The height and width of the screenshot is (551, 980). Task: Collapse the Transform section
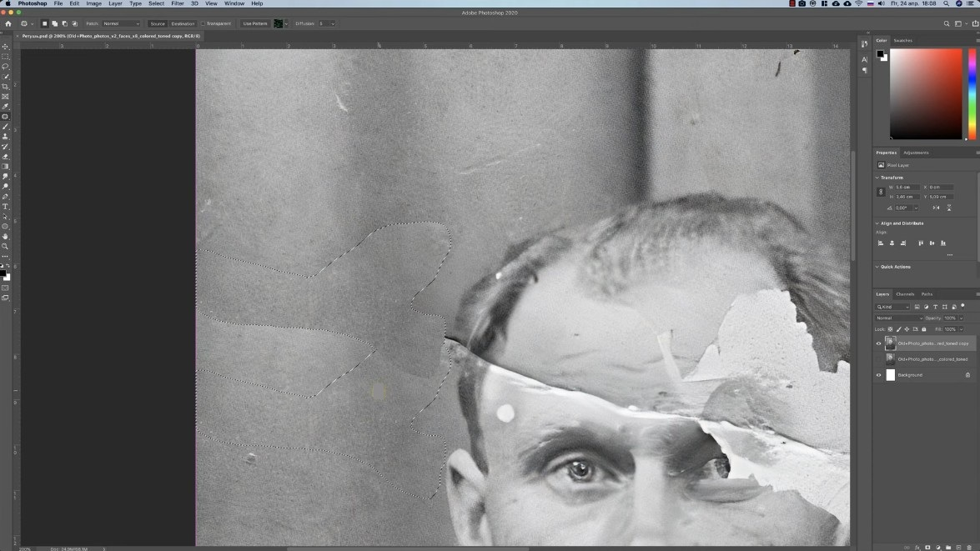click(877, 178)
